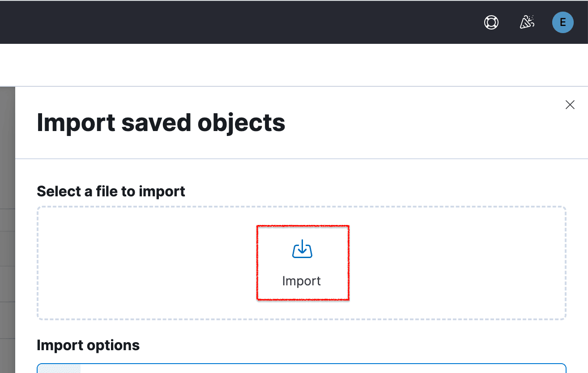
Task: Click the dimmed overlay left of flyout
Action: click(7, 224)
